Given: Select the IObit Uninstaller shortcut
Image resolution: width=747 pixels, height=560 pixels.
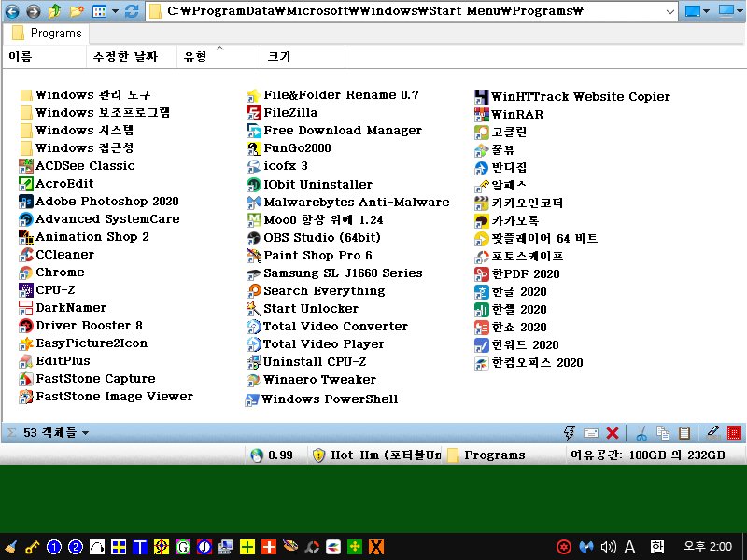Looking at the screenshot, I should pos(310,184).
